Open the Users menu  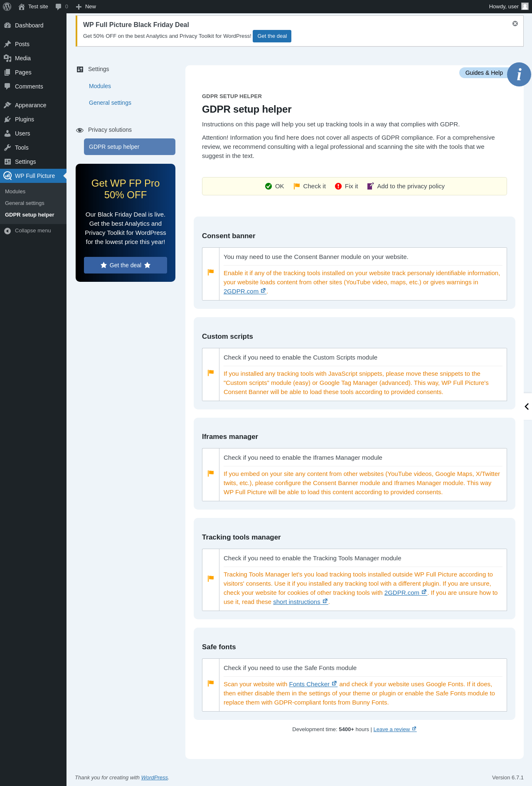[x=33, y=133]
